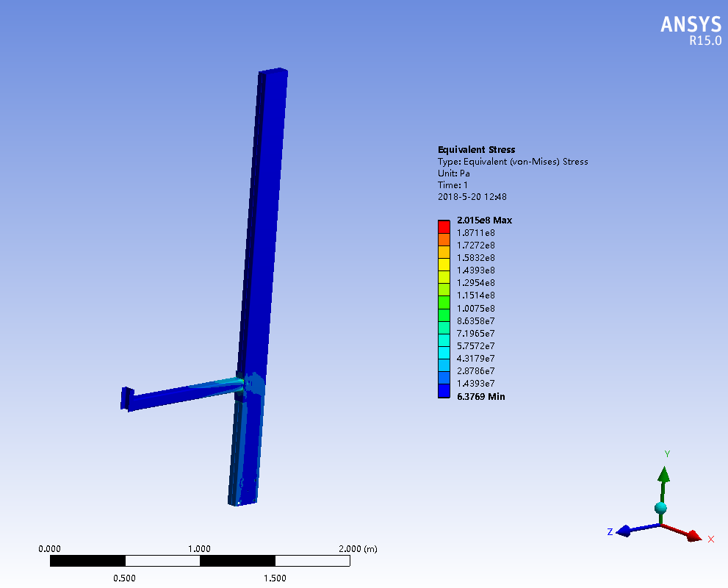Click the date stamp '2018-5-20 12:48'

(x=472, y=197)
